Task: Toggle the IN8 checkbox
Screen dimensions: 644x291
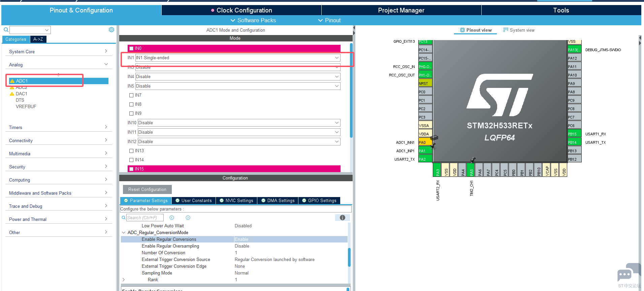Action: pyautogui.click(x=131, y=104)
